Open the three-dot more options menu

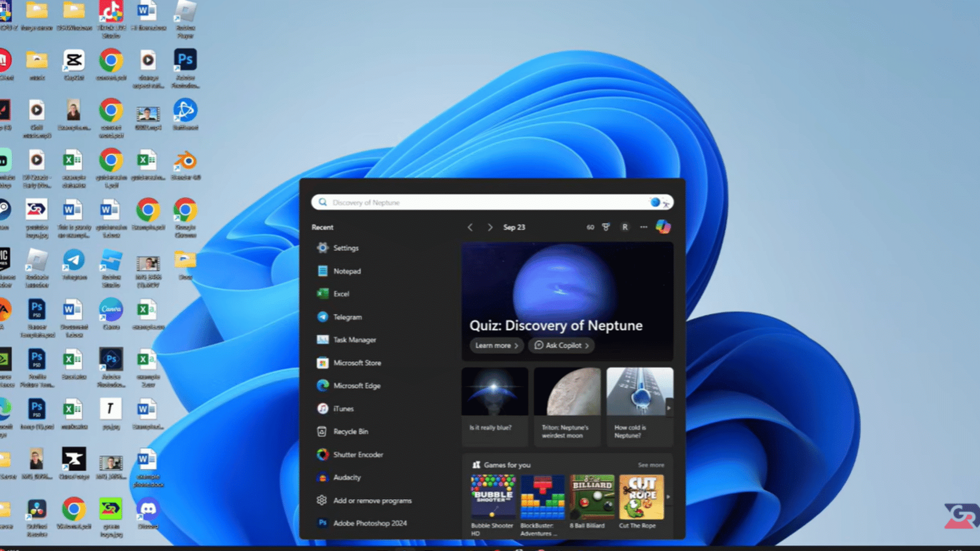[644, 227]
